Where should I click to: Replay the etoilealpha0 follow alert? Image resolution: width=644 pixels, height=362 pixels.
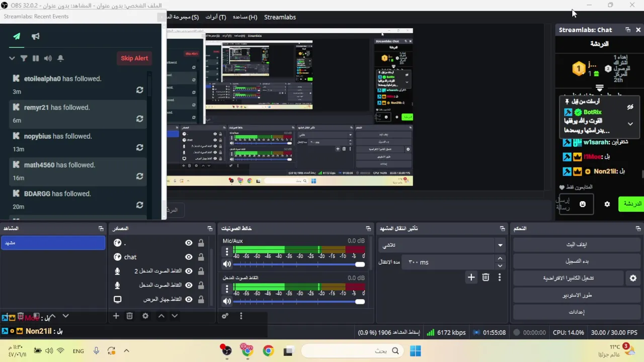[140, 90]
